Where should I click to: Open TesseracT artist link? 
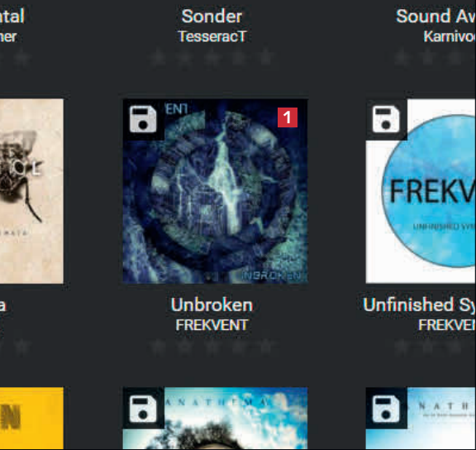212,36
